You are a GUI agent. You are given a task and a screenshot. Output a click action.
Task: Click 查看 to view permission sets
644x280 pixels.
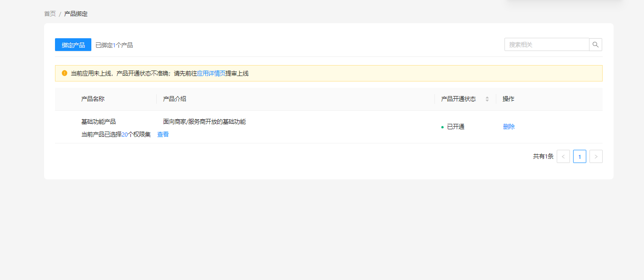tap(163, 134)
